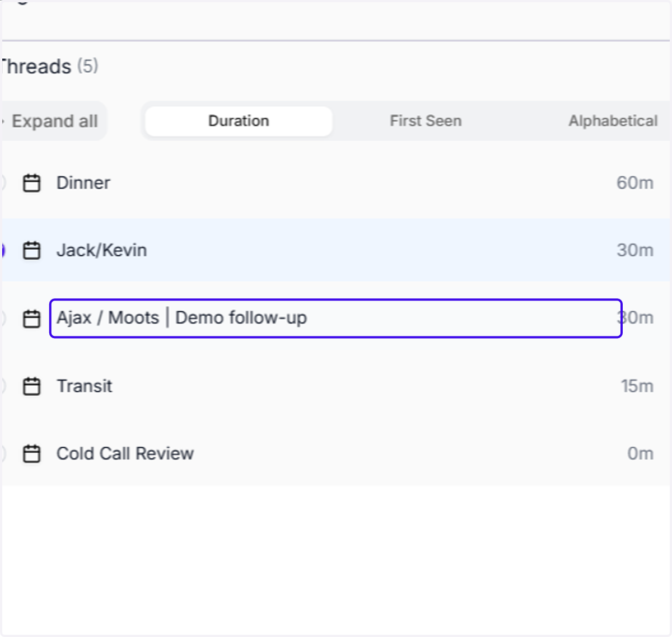The height and width of the screenshot is (637, 672).
Task: Sort threads by Alphabetical order
Action: click(x=613, y=121)
